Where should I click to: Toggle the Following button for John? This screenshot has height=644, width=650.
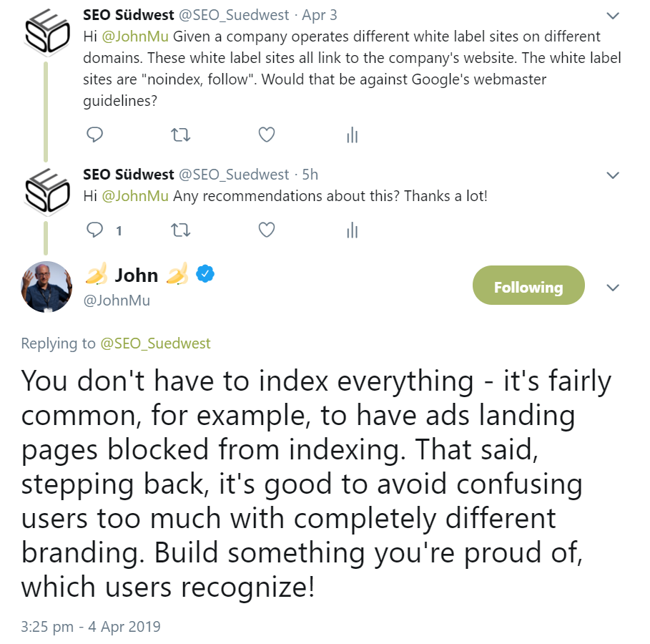[x=528, y=288]
